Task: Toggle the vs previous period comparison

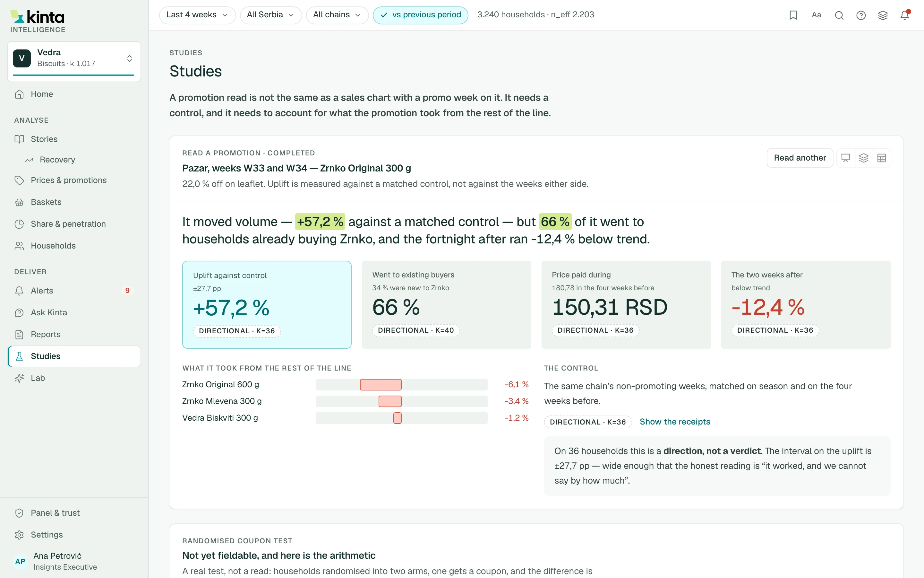Action: pos(420,15)
